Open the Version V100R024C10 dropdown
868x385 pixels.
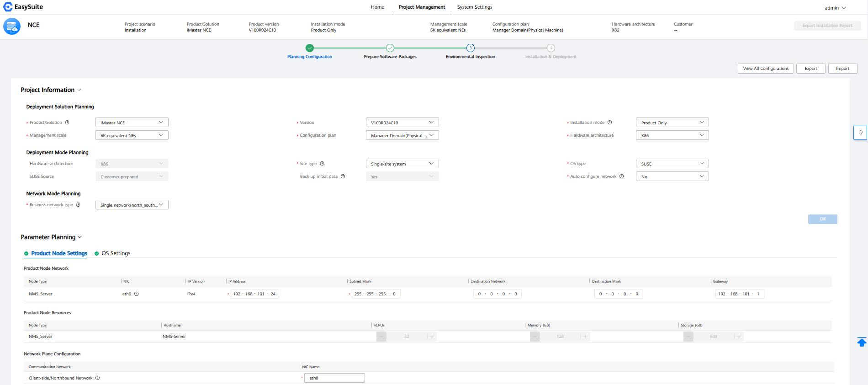(402, 123)
